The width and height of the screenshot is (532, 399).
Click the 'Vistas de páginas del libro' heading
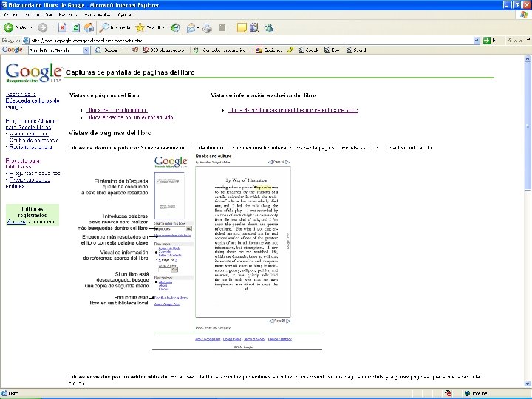[x=109, y=133]
